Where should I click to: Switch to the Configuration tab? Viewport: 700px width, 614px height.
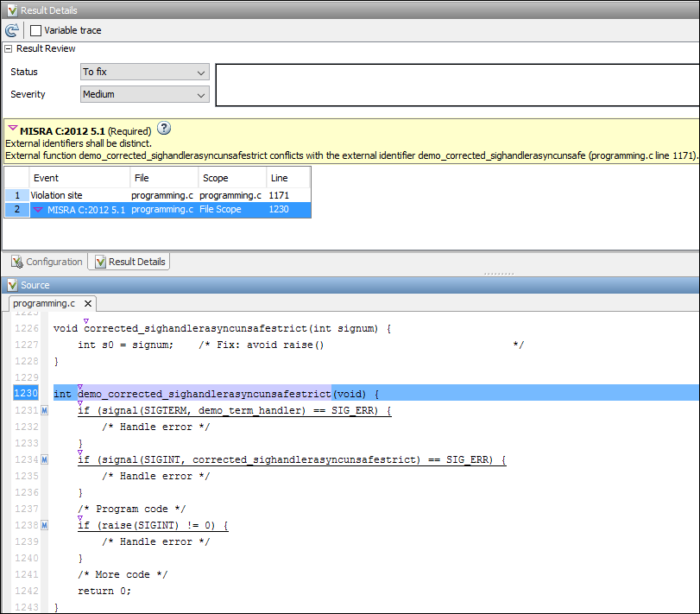coord(54,262)
